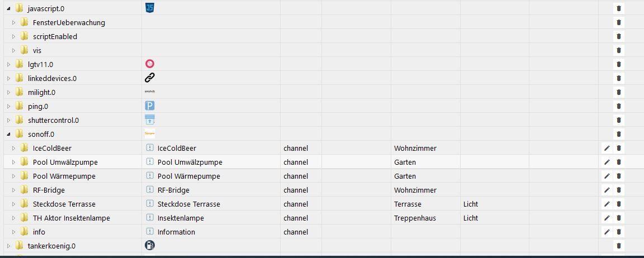This screenshot has height=258, width=644.
Task: Click the linkeddevices chain link icon
Action: [x=149, y=78]
